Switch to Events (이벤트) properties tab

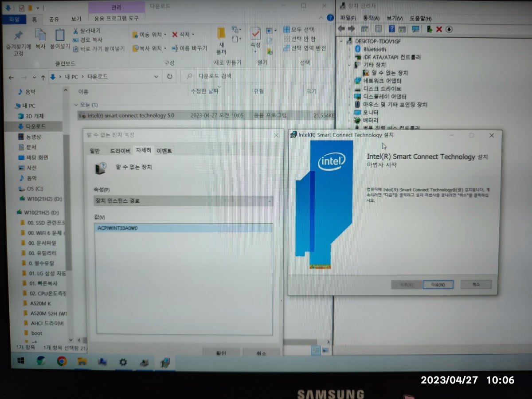[x=164, y=151]
